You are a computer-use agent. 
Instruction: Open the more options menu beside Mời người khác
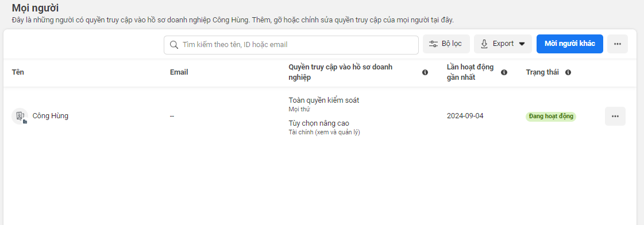(x=618, y=44)
